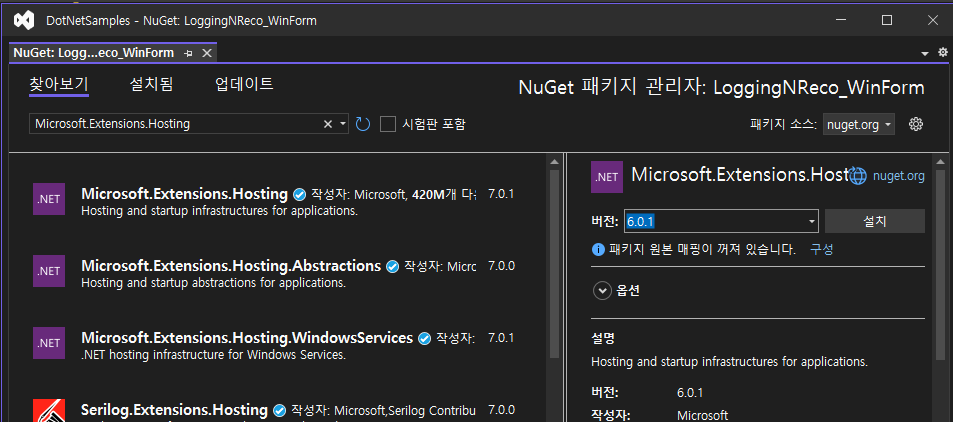The height and width of the screenshot is (422, 953).
Task: Switch to the 업데이트 tab
Action: (244, 85)
